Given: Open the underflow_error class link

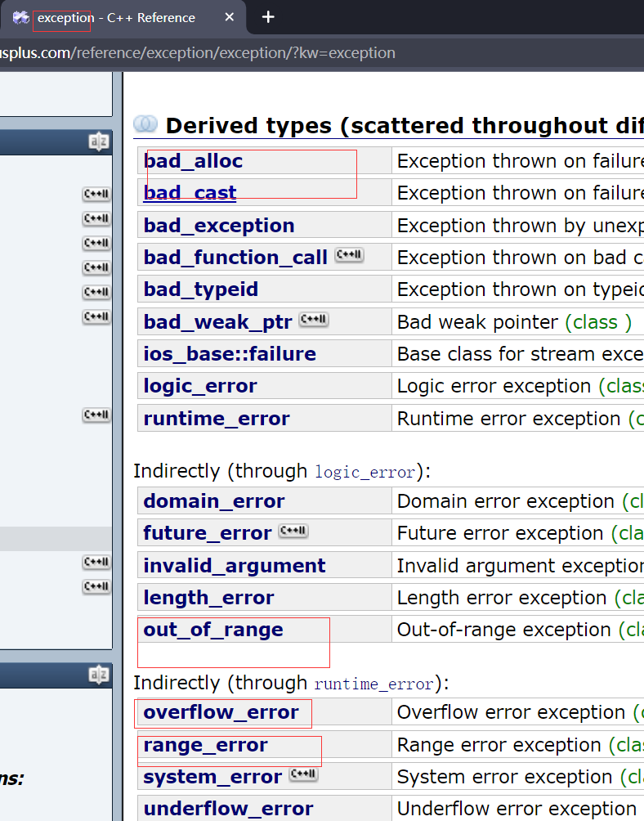Looking at the screenshot, I should pos(228,809).
